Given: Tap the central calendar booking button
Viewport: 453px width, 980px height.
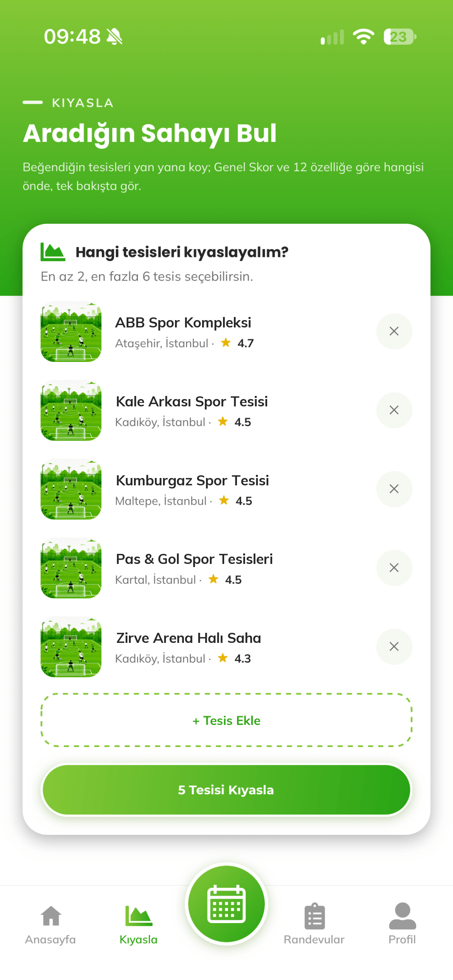Looking at the screenshot, I should point(226,904).
